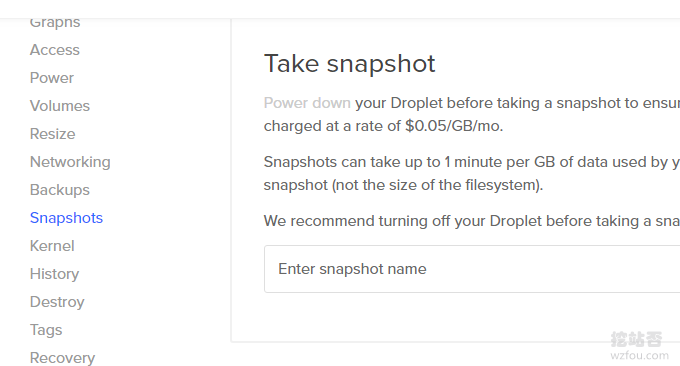Click the 'We recommend turning off' note
The width and height of the screenshot is (680, 366).
point(472,221)
